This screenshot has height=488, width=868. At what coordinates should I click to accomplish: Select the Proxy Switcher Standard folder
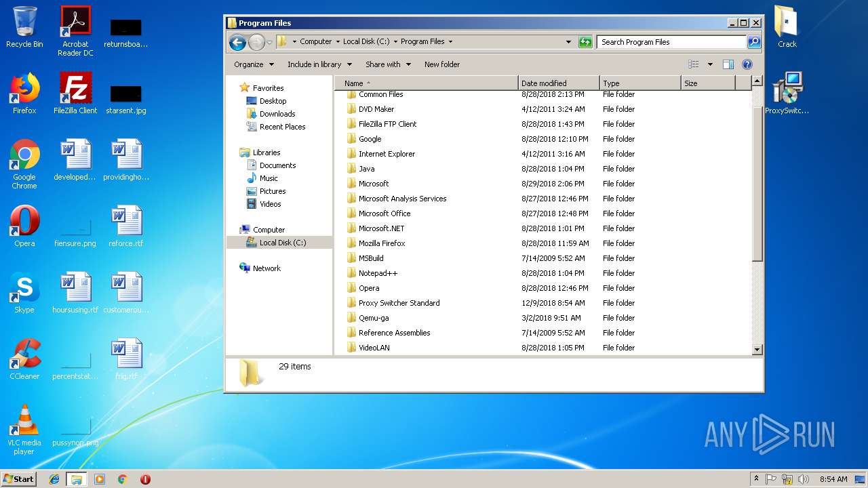(x=399, y=303)
